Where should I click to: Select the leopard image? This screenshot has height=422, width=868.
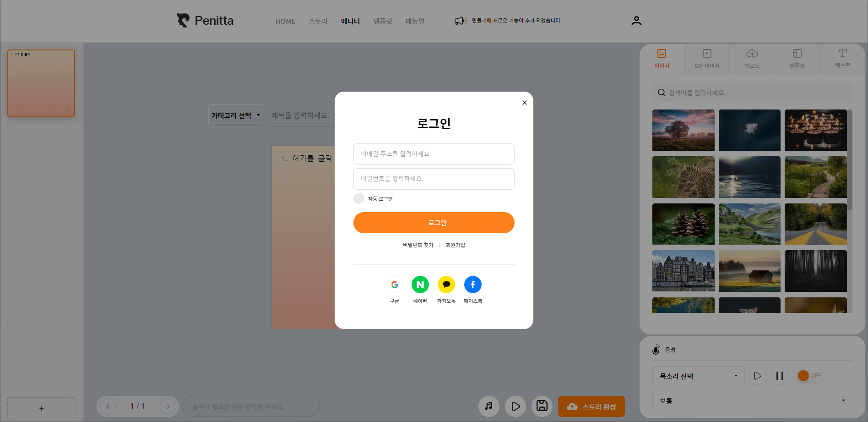pyautogui.click(x=684, y=177)
